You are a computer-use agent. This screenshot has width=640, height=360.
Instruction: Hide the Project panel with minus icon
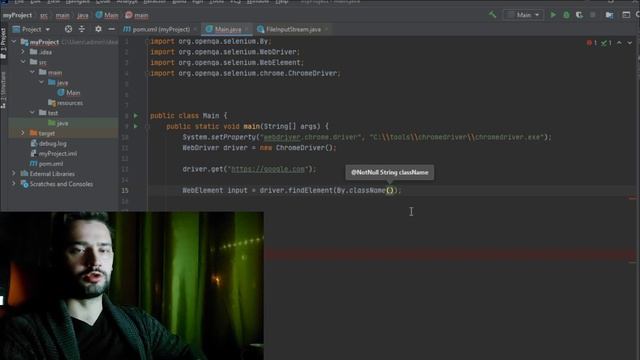coord(111,29)
